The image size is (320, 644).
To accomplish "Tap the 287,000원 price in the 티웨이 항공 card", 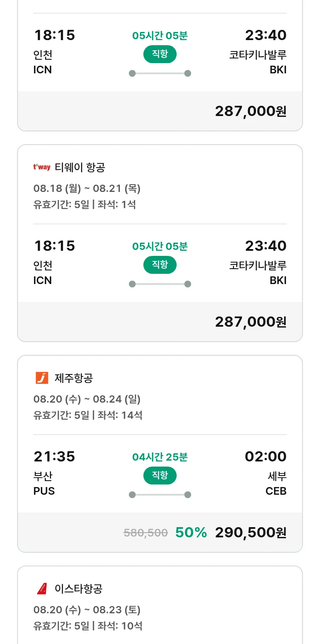I will pyautogui.click(x=250, y=322).
